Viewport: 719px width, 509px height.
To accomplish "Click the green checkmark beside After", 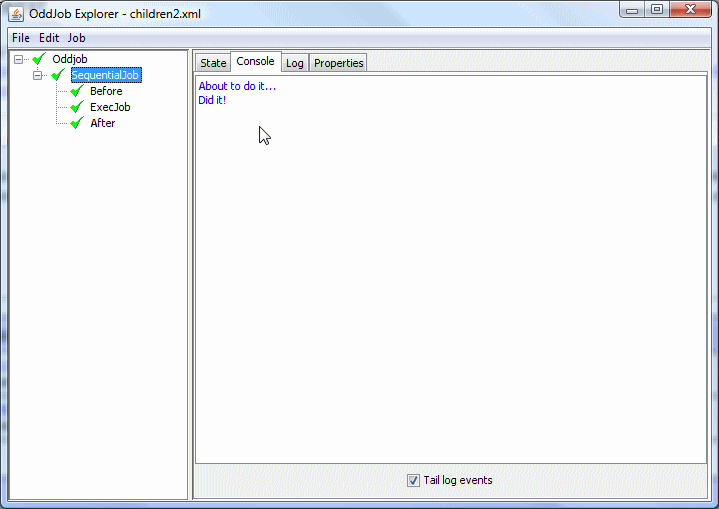I will click(76, 123).
